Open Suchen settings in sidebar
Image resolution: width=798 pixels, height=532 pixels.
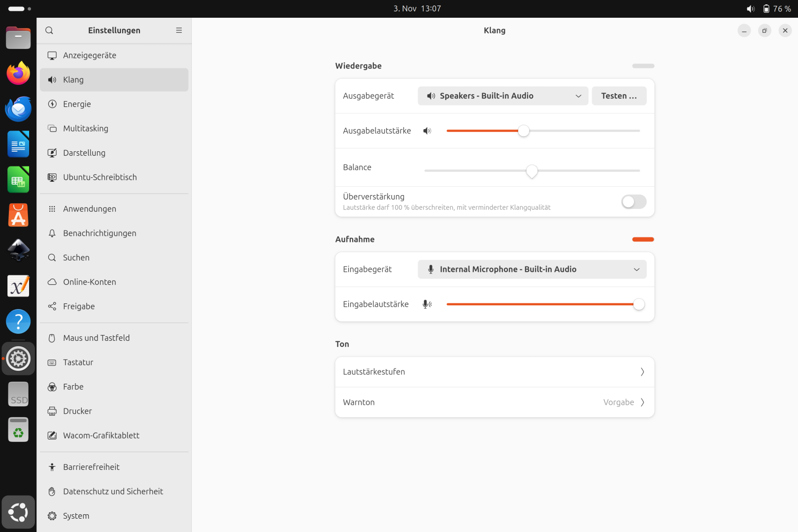click(x=114, y=258)
